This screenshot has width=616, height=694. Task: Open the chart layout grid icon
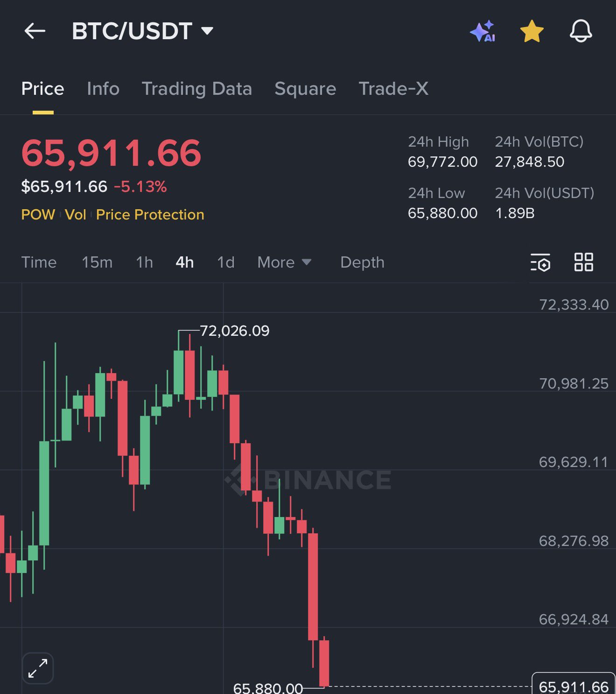point(583,262)
